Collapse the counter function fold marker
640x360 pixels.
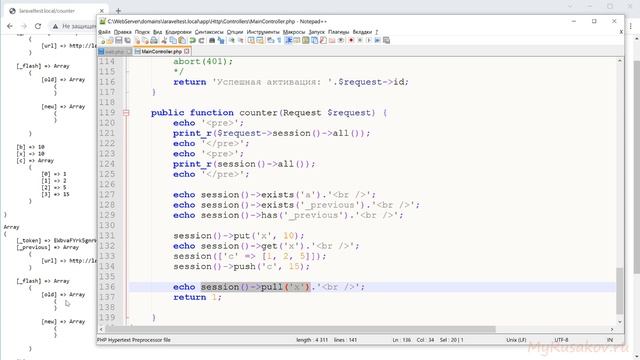pos(126,113)
